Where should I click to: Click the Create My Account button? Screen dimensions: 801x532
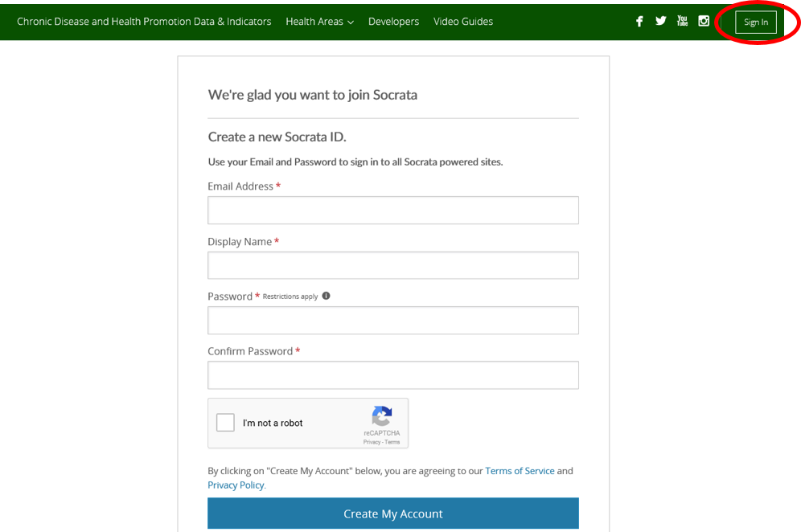[x=392, y=513]
